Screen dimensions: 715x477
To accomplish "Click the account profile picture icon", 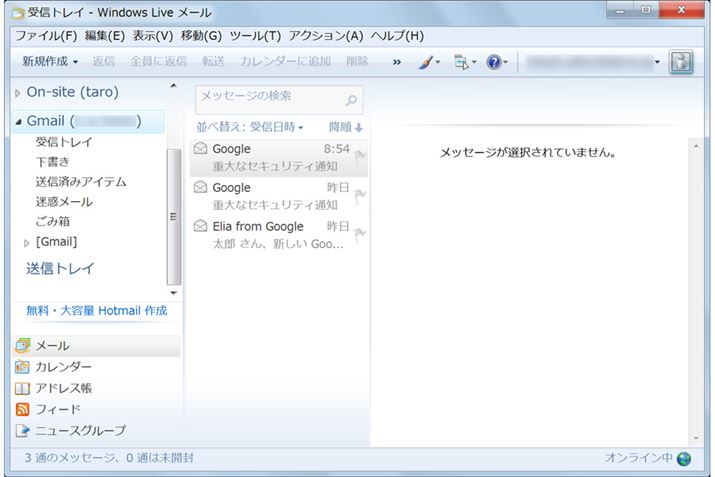I will pos(681,62).
